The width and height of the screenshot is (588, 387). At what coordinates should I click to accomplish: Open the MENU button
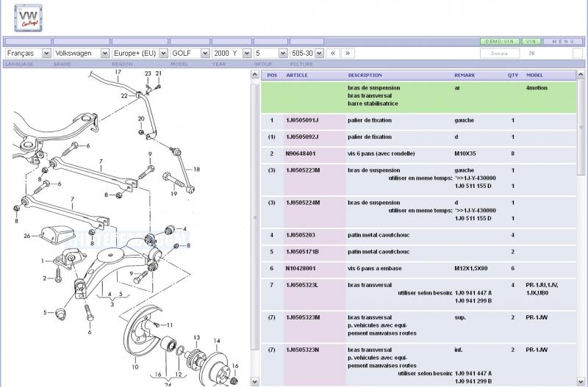[x=563, y=41]
